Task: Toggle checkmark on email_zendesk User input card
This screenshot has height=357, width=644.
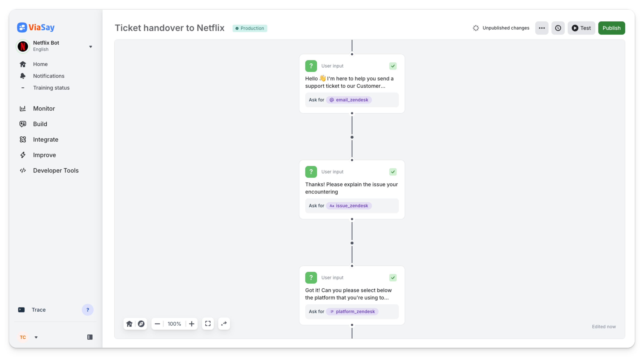Action: point(393,66)
